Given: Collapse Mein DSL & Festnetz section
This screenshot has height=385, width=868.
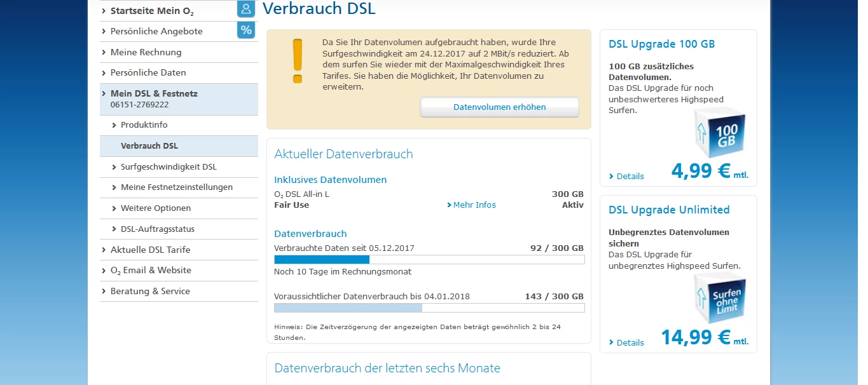Looking at the screenshot, I should click(x=179, y=98).
